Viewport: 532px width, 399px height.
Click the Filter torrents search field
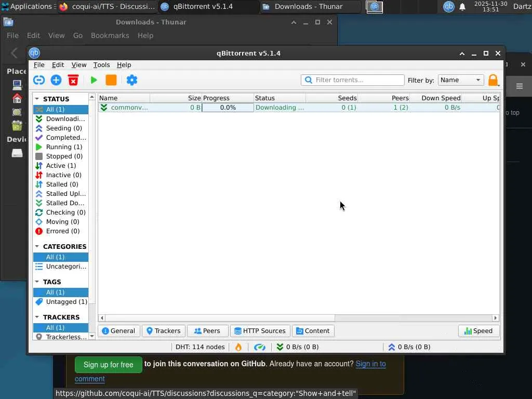[x=353, y=80]
